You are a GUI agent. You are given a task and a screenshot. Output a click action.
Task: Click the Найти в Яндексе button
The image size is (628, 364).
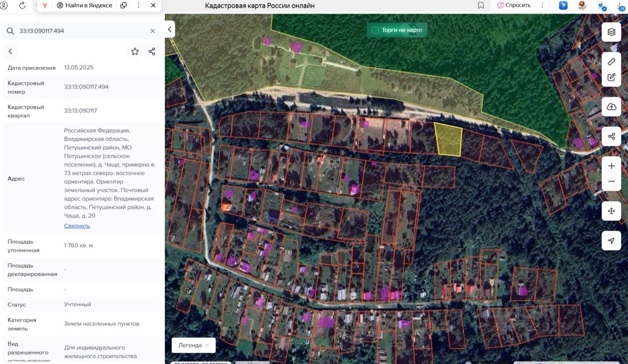coord(84,5)
